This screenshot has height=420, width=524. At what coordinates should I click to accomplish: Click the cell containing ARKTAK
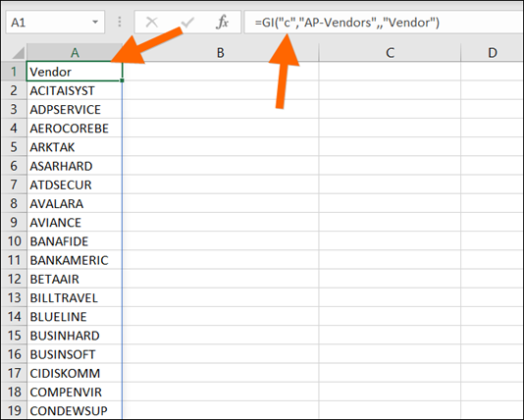(75, 147)
